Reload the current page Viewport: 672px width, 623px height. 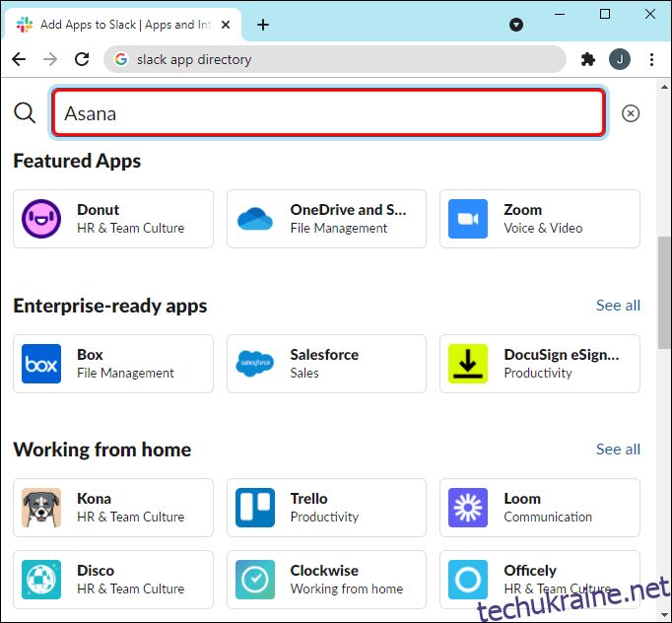[x=82, y=59]
